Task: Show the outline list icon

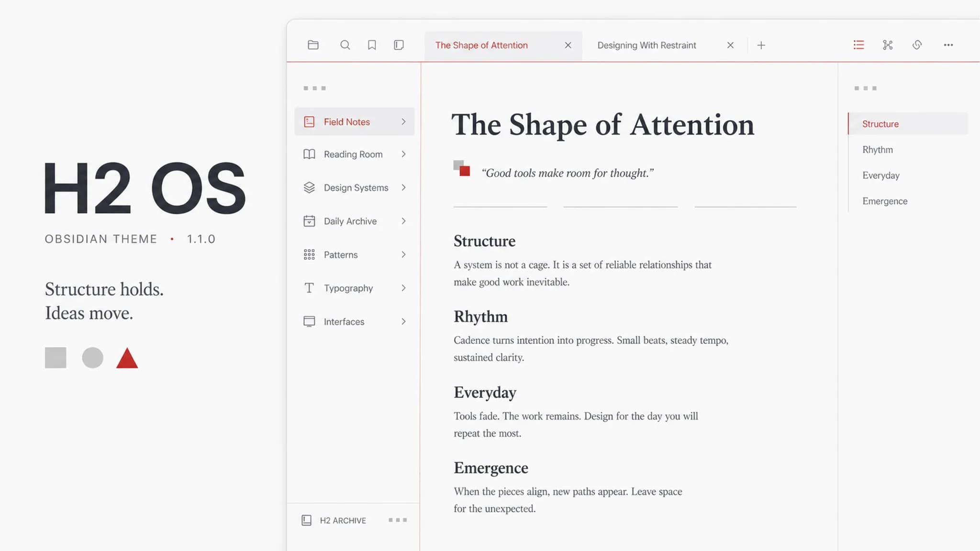Action: pyautogui.click(x=859, y=45)
